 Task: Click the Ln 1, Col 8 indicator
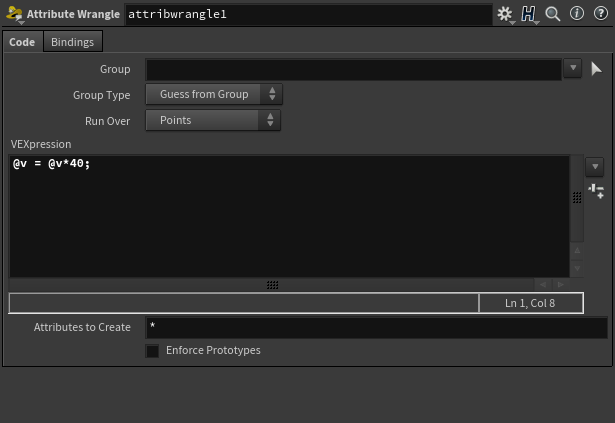pyautogui.click(x=531, y=303)
